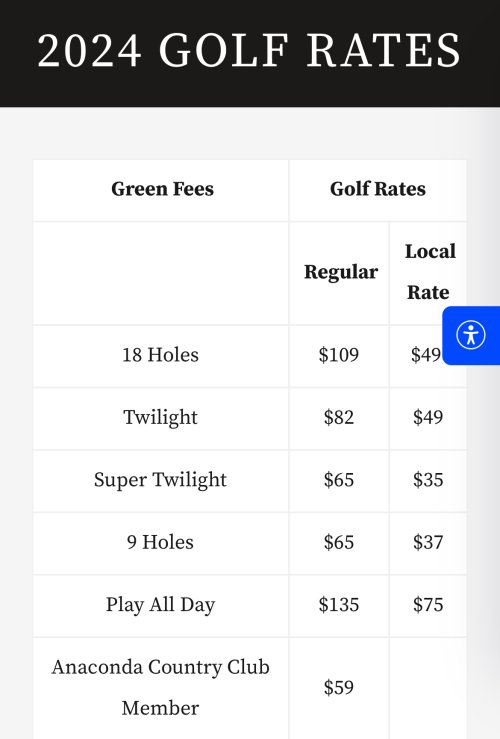Click the Local Rate sub-header cell
This screenshot has width=500, height=739.
[430, 272]
